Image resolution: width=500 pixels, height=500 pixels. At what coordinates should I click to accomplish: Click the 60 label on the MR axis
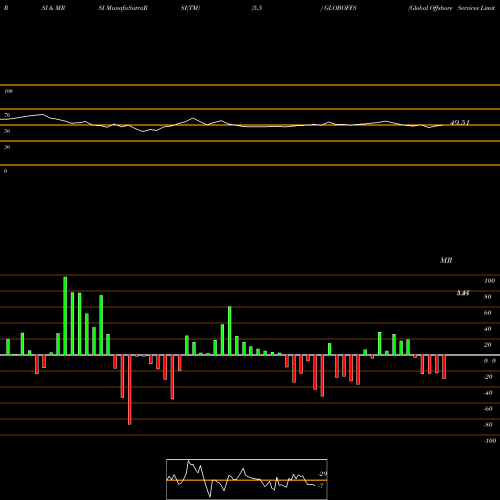tap(488, 313)
